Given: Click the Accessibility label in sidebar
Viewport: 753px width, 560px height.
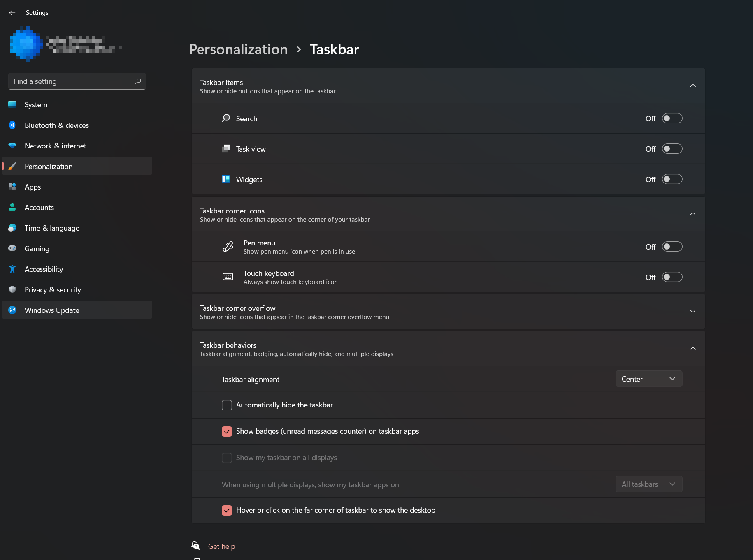Looking at the screenshot, I should click(44, 269).
